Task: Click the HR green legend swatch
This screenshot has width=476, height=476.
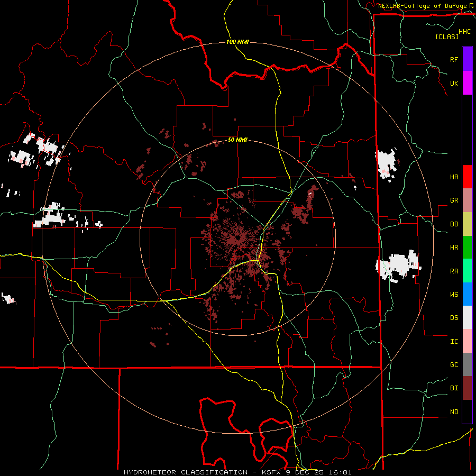Action: [467, 247]
